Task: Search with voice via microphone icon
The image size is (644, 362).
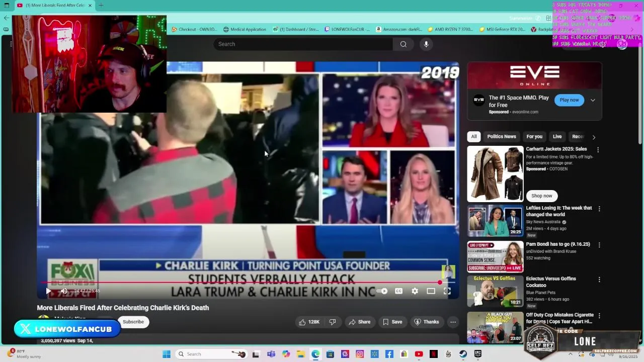Action: pos(426,44)
